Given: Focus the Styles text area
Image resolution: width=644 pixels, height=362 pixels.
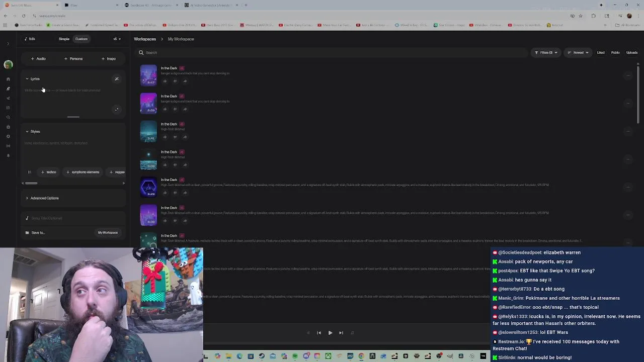Looking at the screenshot, I should (x=73, y=151).
